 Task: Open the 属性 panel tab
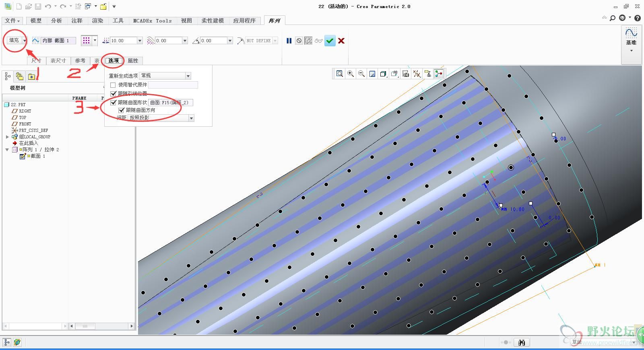[133, 61]
